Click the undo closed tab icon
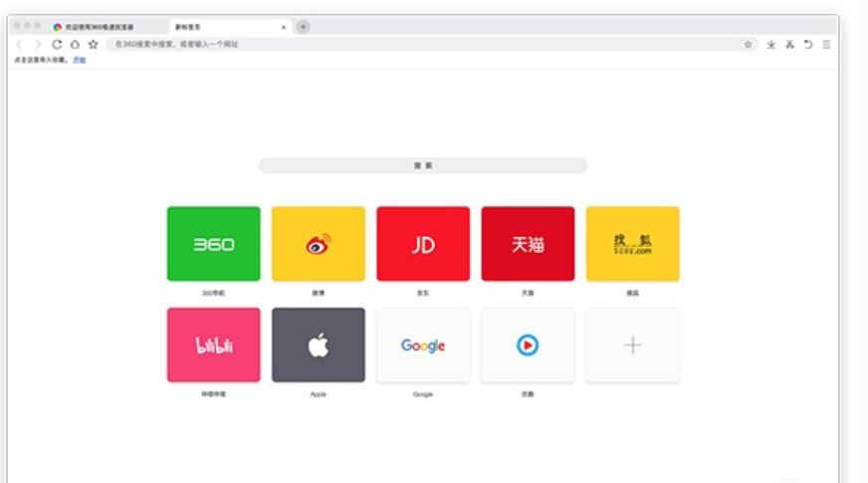868x483 pixels. click(808, 44)
